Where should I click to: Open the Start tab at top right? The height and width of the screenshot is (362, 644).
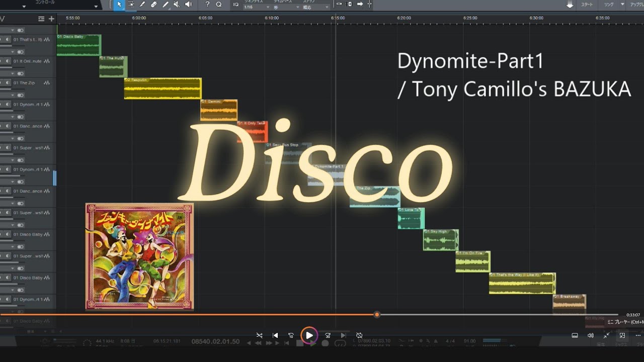587,5
